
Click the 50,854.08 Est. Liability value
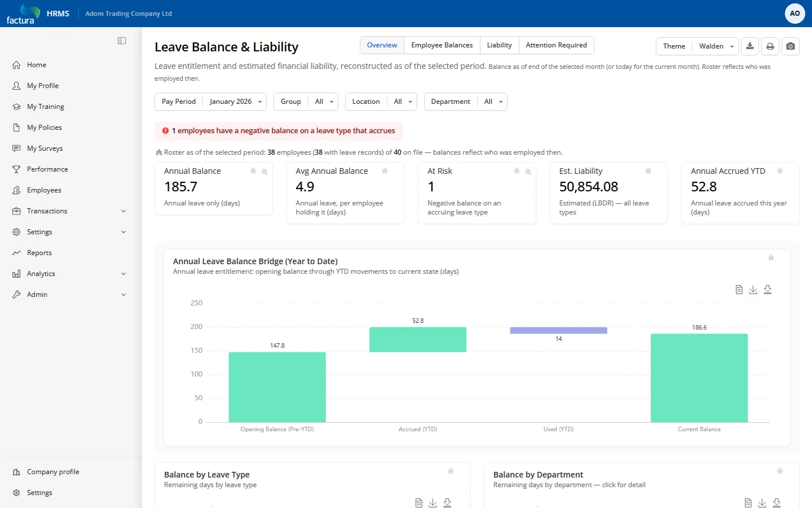pos(589,187)
